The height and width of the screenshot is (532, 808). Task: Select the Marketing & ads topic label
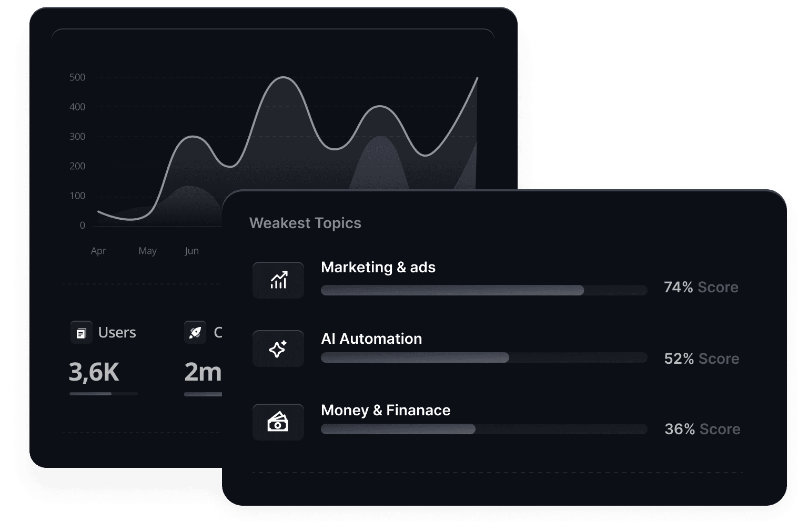(x=378, y=267)
